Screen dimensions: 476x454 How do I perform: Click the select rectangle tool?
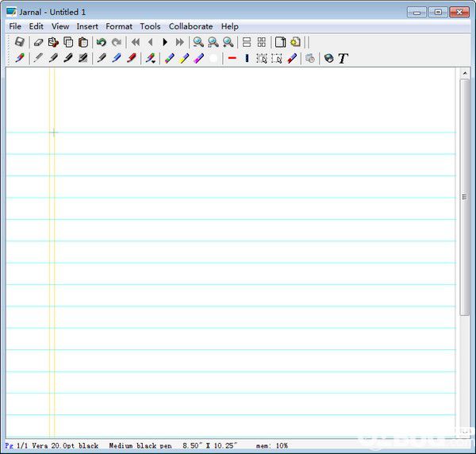[262, 58]
